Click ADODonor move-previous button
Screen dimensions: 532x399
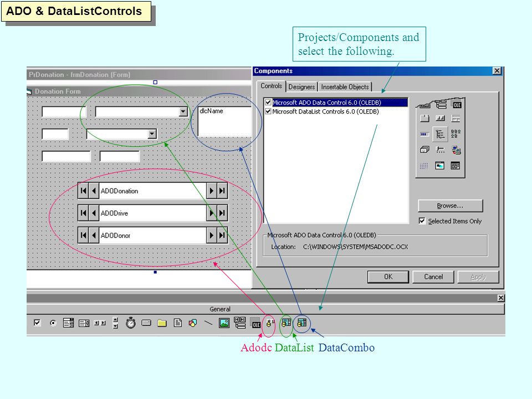coord(94,235)
